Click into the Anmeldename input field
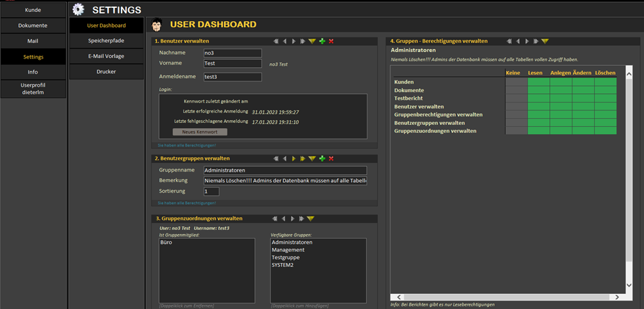 232,77
